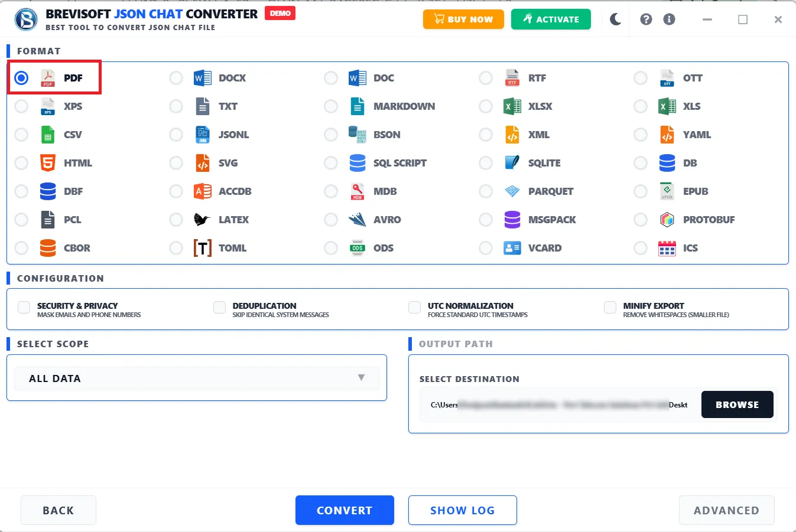This screenshot has width=796, height=532.
Task: Open the help question mark icon
Action: coord(646,19)
